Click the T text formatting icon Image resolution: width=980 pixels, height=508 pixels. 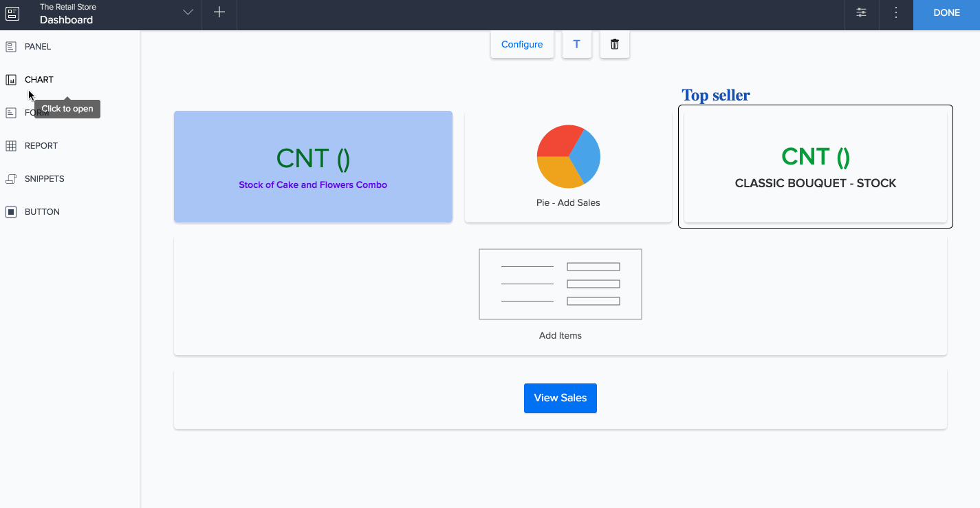[576, 44]
